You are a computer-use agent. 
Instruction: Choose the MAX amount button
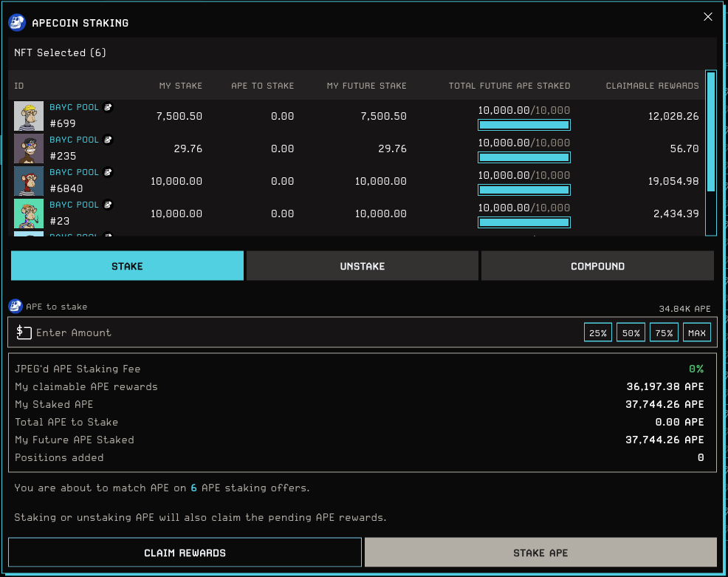tap(696, 333)
